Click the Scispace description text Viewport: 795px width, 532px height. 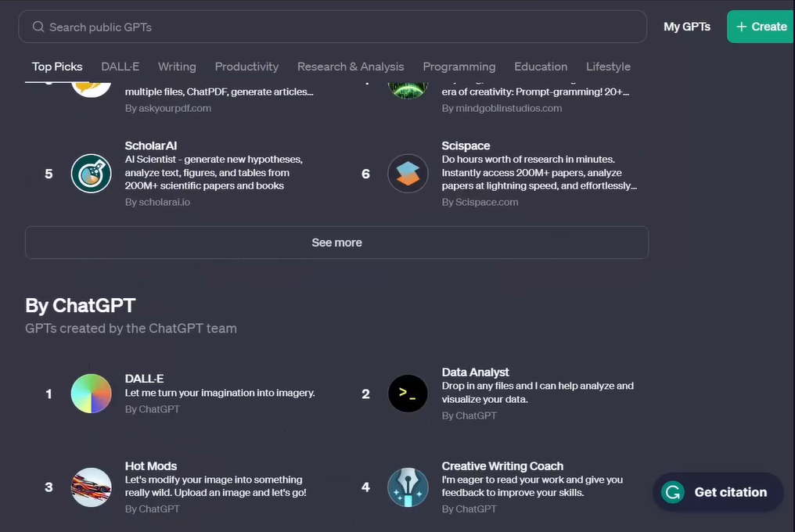(539, 172)
